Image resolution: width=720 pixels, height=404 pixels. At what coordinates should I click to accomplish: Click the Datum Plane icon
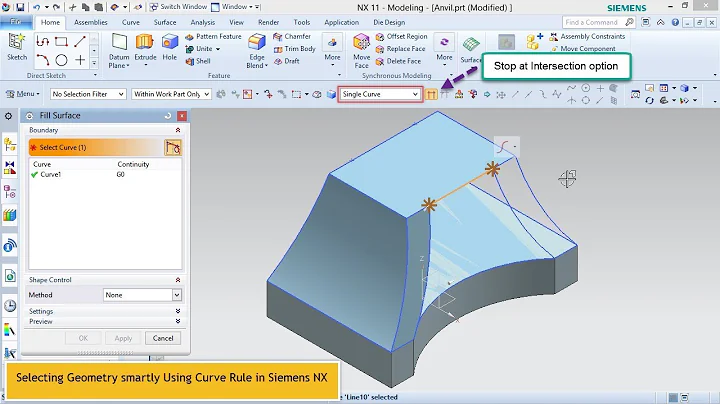119,42
